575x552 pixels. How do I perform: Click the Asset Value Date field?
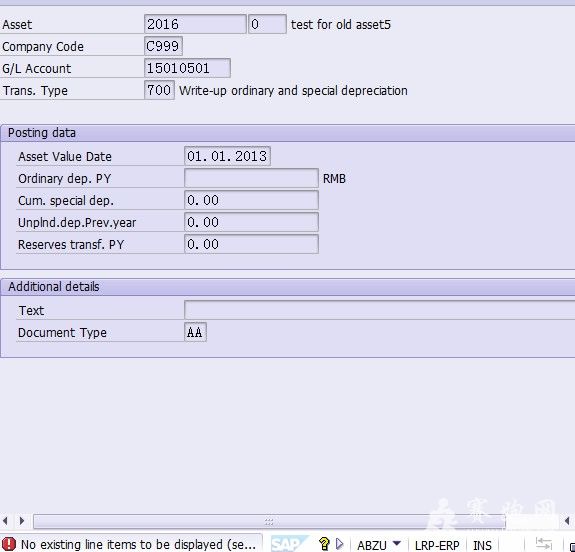coord(227,156)
